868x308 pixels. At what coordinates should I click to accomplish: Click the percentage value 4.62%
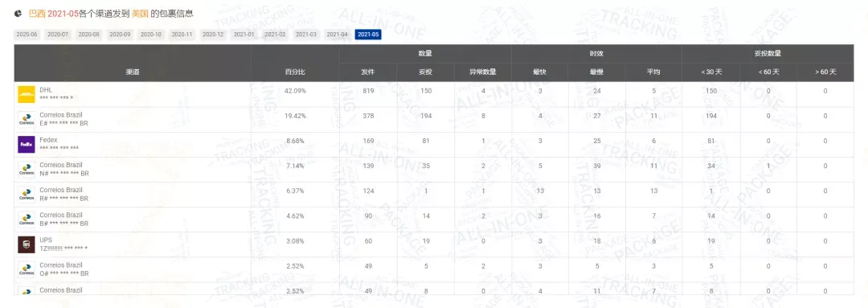[x=295, y=216]
